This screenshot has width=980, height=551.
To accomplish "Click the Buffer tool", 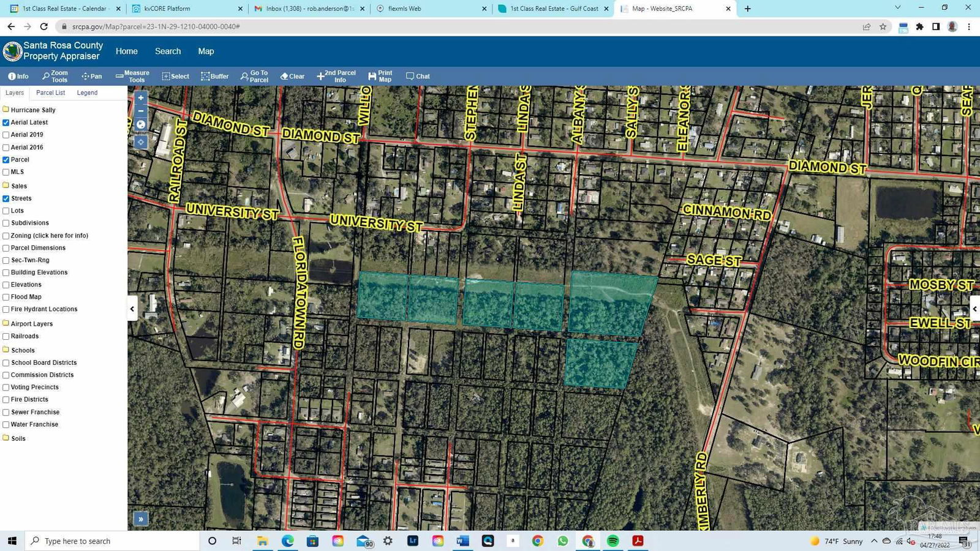I will pyautogui.click(x=214, y=77).
